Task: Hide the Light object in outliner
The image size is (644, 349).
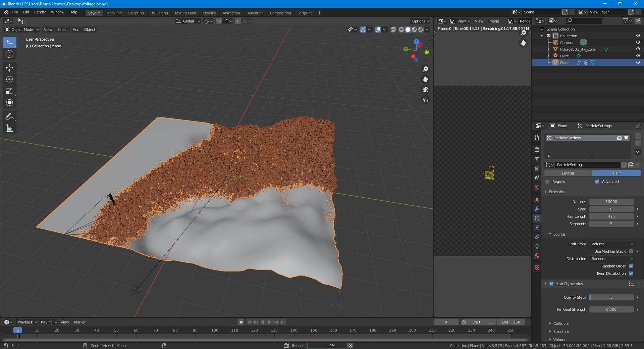Action: (x=638, y=56)
